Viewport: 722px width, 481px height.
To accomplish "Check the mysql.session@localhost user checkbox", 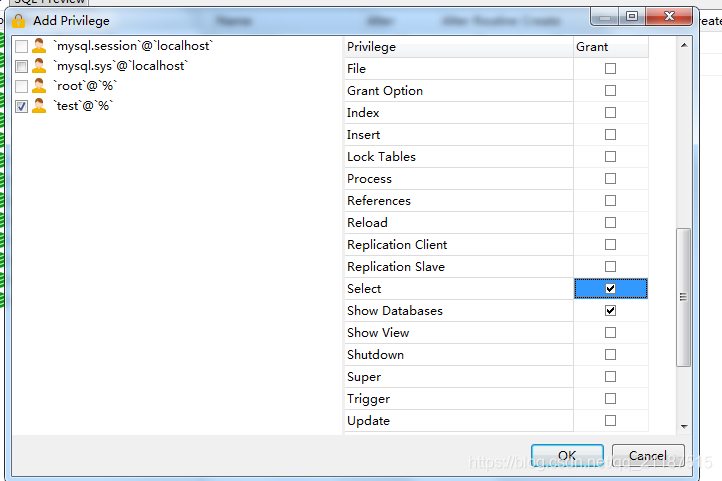I will click(21, 46).
